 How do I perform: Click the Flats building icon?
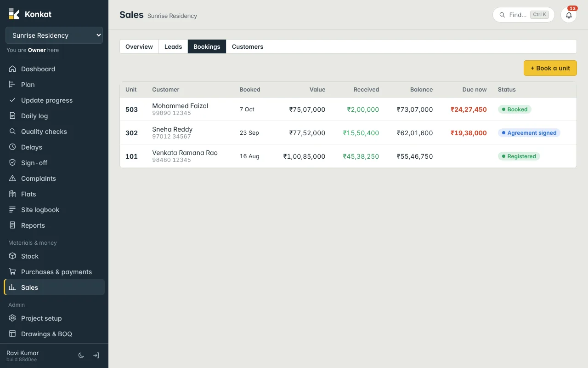[12, 194]
